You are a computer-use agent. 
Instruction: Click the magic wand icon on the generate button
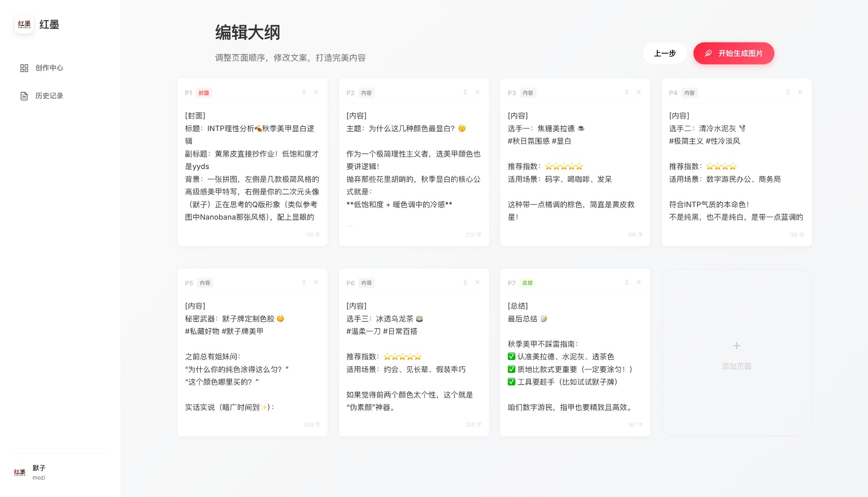pos(708,53)
